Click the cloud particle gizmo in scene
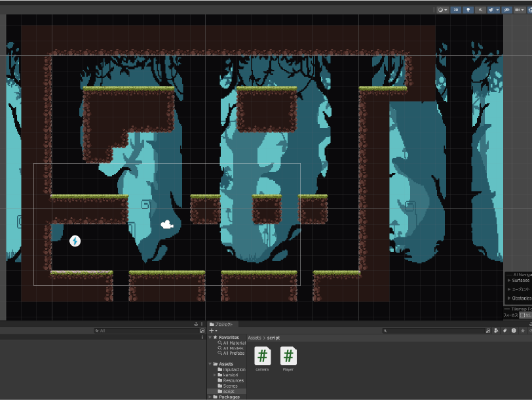 point(167,225)
